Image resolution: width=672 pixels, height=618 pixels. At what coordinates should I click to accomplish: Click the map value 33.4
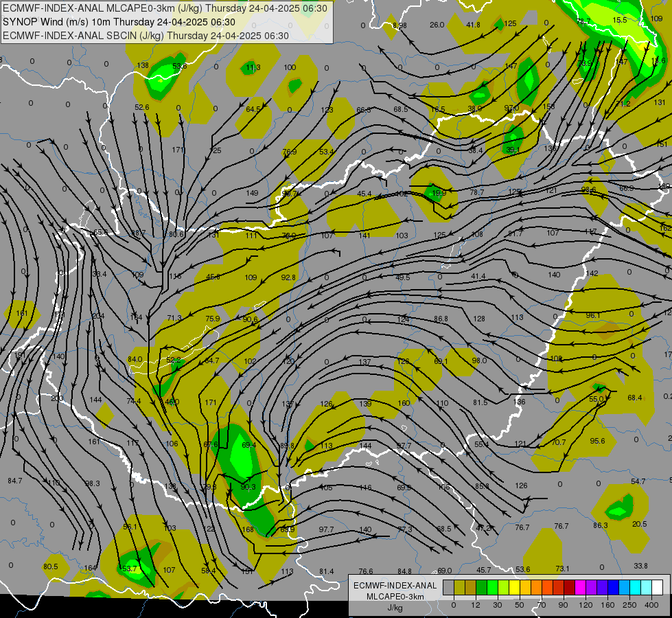tap(100, 273)
